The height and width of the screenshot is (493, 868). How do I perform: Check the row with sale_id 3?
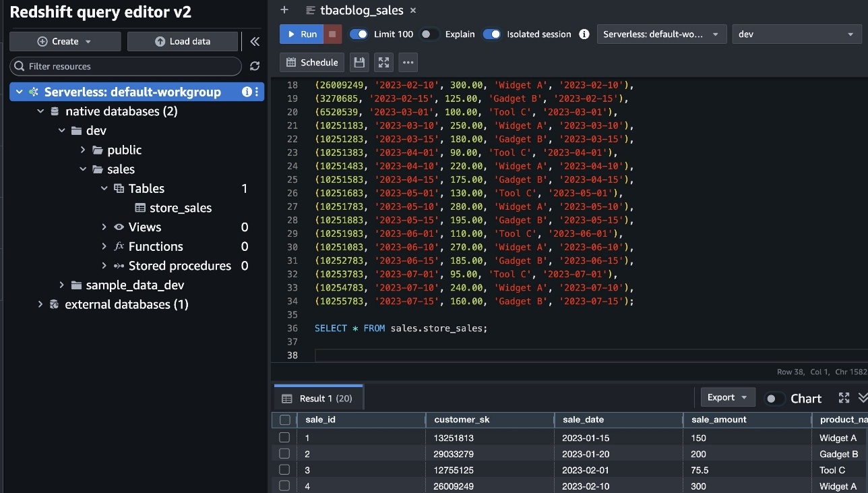coord(284,470)
